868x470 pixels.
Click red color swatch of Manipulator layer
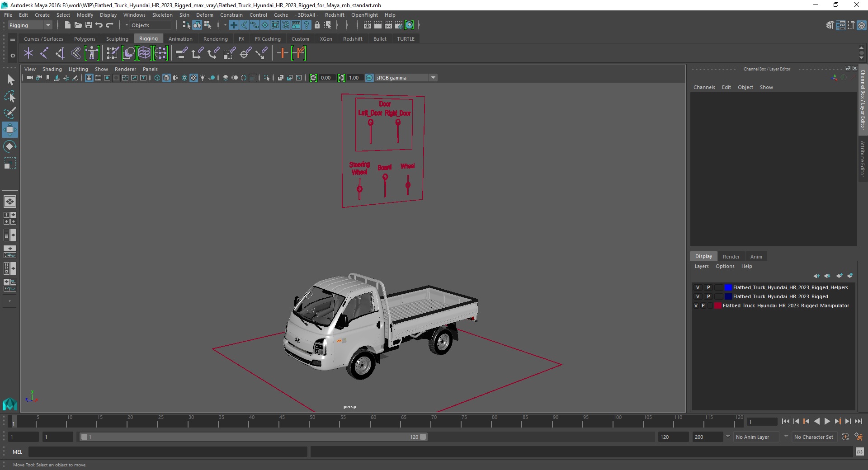[x=717, y=305]
